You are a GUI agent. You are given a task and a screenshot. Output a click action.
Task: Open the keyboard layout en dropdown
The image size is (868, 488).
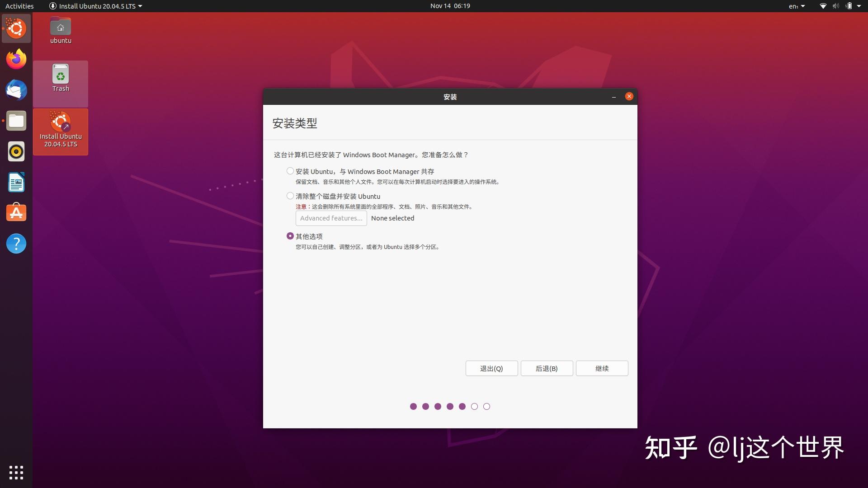(x=797, y=6)
